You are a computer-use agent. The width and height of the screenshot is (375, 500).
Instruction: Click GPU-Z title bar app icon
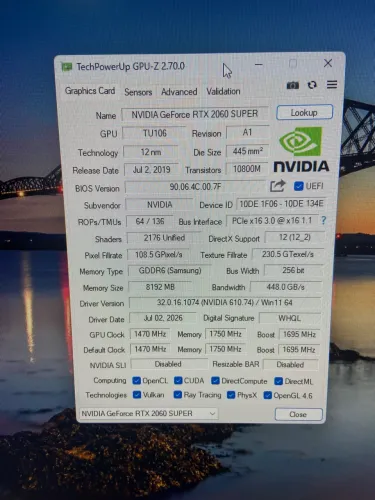point(67,67)
